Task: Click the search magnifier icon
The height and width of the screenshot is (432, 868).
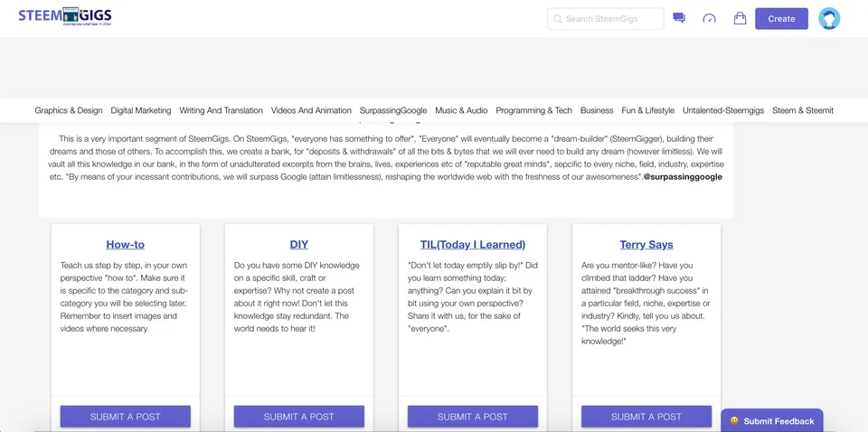Action: tap(558, 19)
